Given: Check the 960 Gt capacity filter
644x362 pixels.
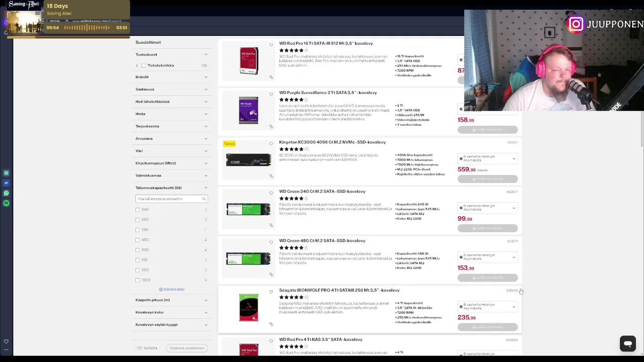Looking at the screenshot, I should pos(137,270).
